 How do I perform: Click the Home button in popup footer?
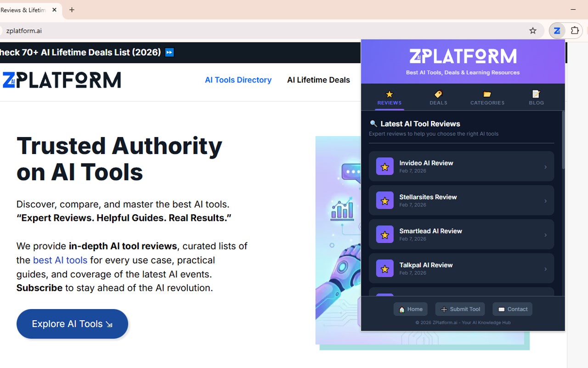411,309
